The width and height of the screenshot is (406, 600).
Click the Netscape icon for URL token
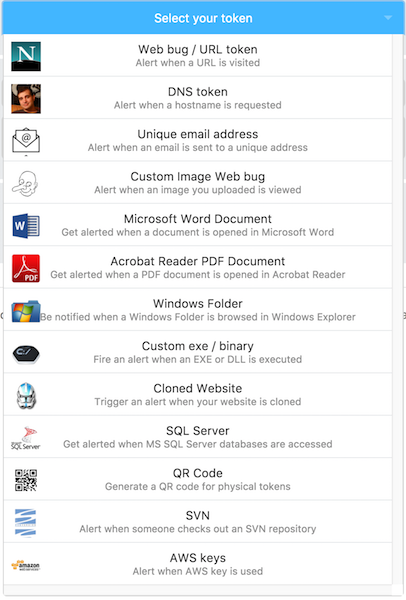[26, 56]
